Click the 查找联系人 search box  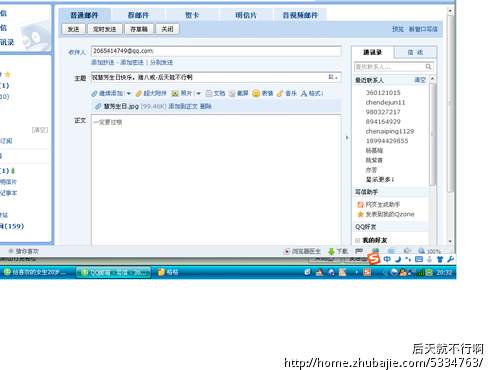coord(394,67)
